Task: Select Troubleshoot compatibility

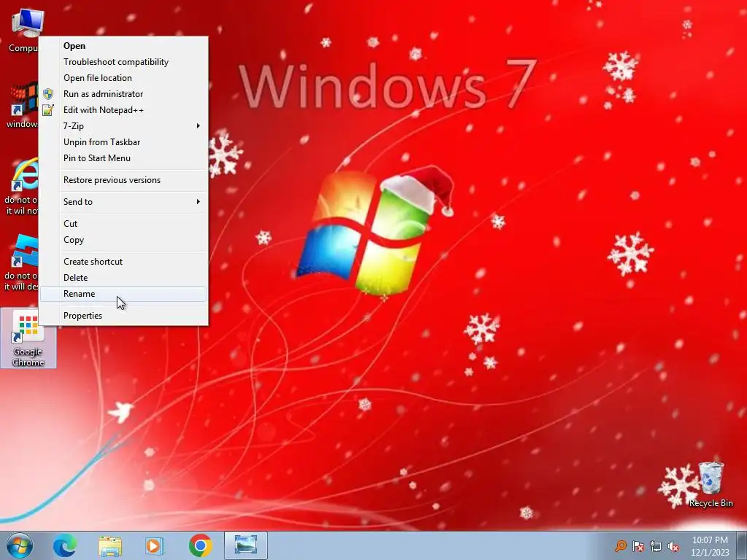Action: [123, 62]
